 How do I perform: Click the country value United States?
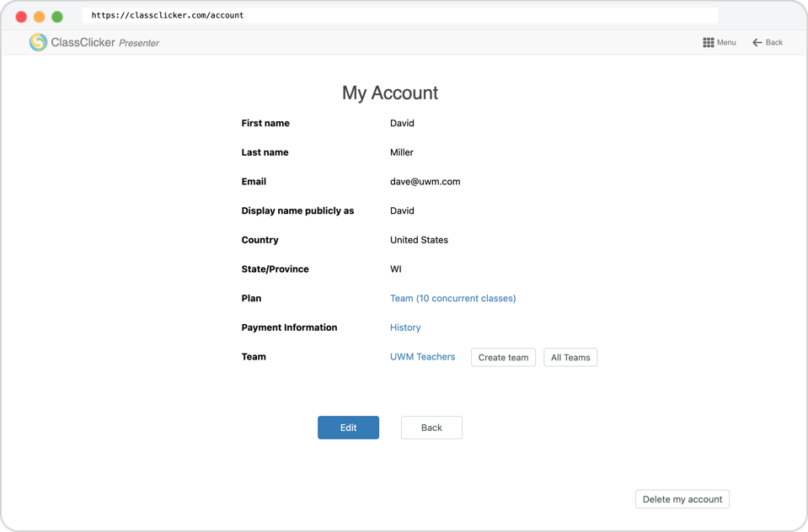point(419,240)
